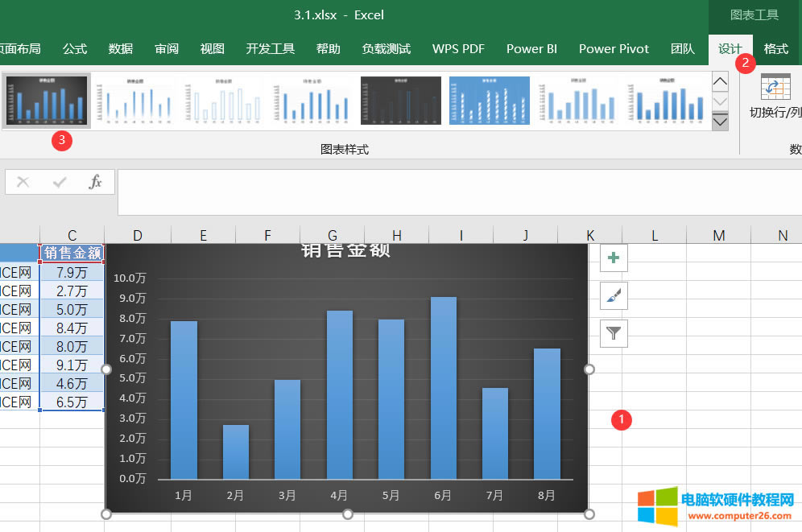Viewport: 802px width, 532px height.
Task: Switch to the 格式 Format tab
Action: click(x=775, y=48)
